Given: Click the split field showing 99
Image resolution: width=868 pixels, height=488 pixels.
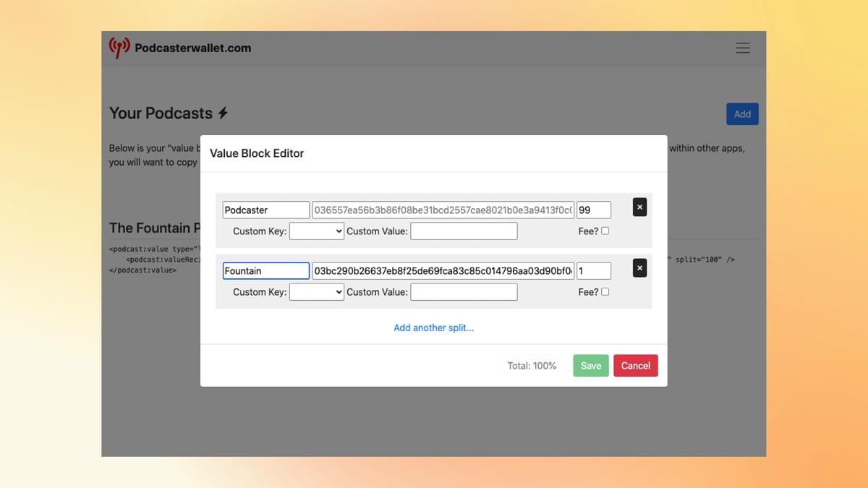Looking at the screenshot, I should [594, 210].
